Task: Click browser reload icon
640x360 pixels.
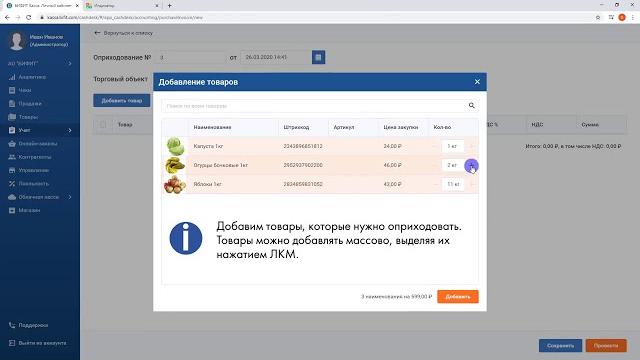Action: coord(29,18)
